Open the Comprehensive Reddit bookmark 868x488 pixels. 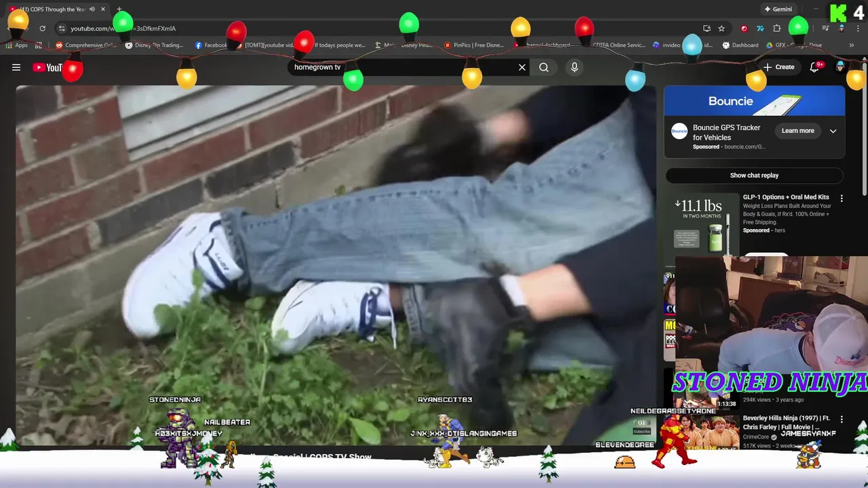(86, 45)
